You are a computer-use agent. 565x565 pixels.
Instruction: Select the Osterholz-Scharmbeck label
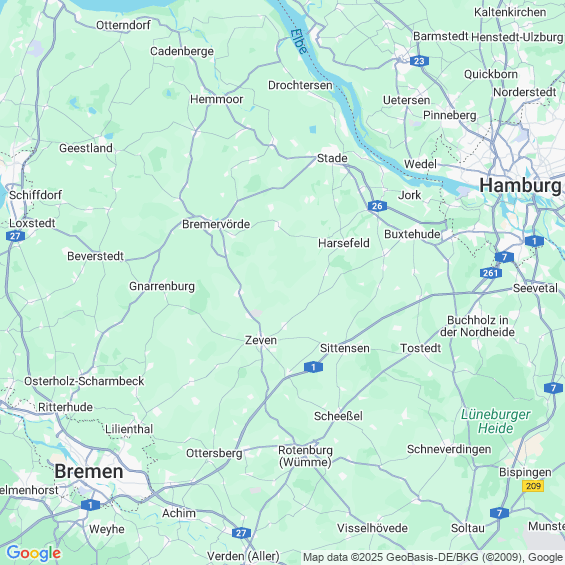(x=84, y=381)
